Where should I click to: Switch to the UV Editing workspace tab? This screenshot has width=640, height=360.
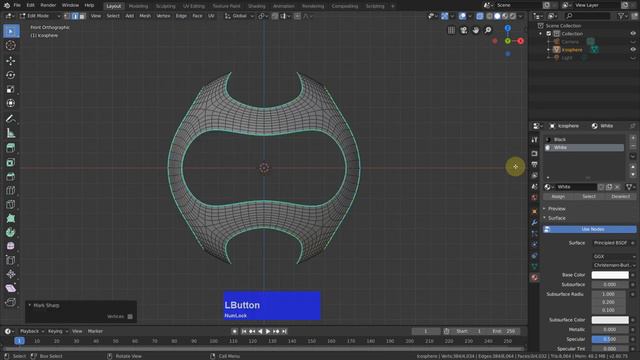click(x=194, y=6)
